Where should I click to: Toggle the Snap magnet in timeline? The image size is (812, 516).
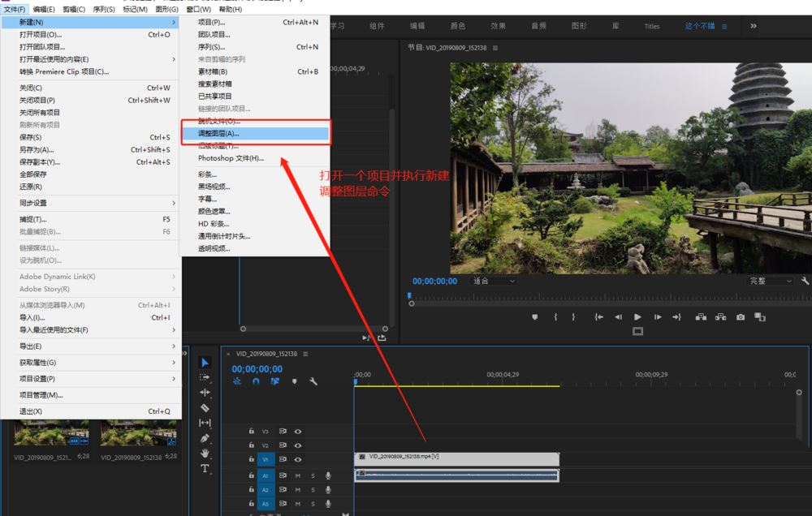[x=256, y=381]
